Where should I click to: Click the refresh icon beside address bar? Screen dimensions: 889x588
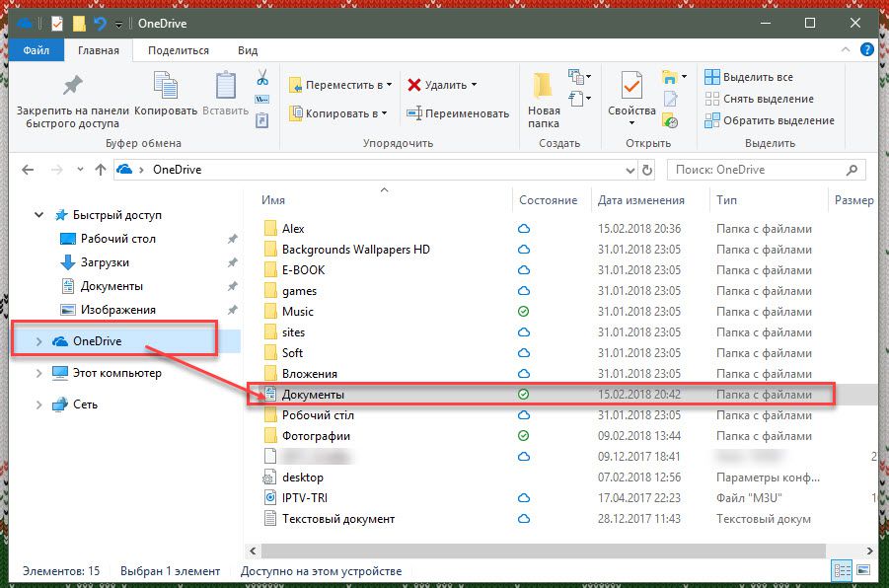click(x=647, y=170)
